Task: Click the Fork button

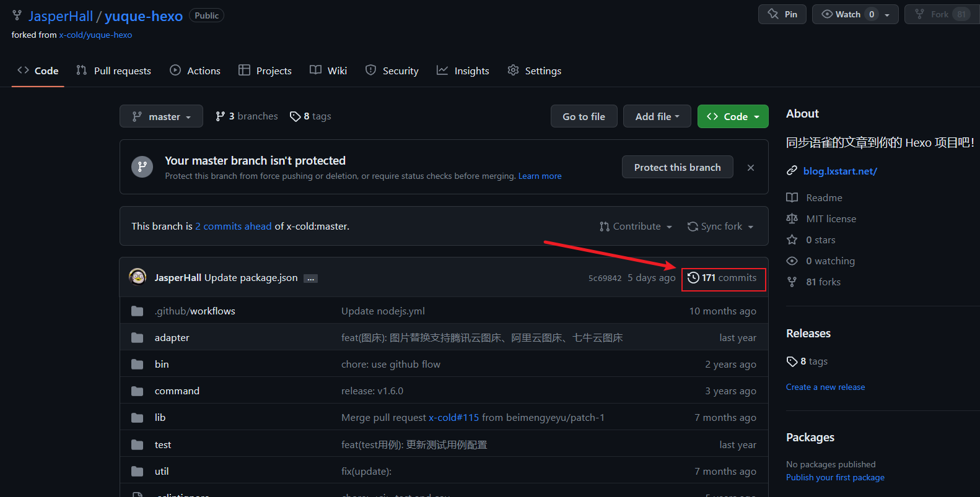Action: [x=942, y=14]
